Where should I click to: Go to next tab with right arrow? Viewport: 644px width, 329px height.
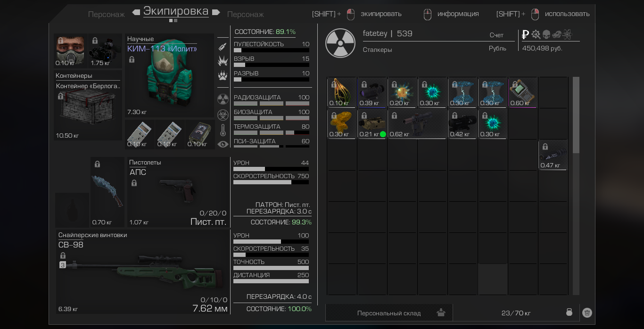click(x=216, y=12)
